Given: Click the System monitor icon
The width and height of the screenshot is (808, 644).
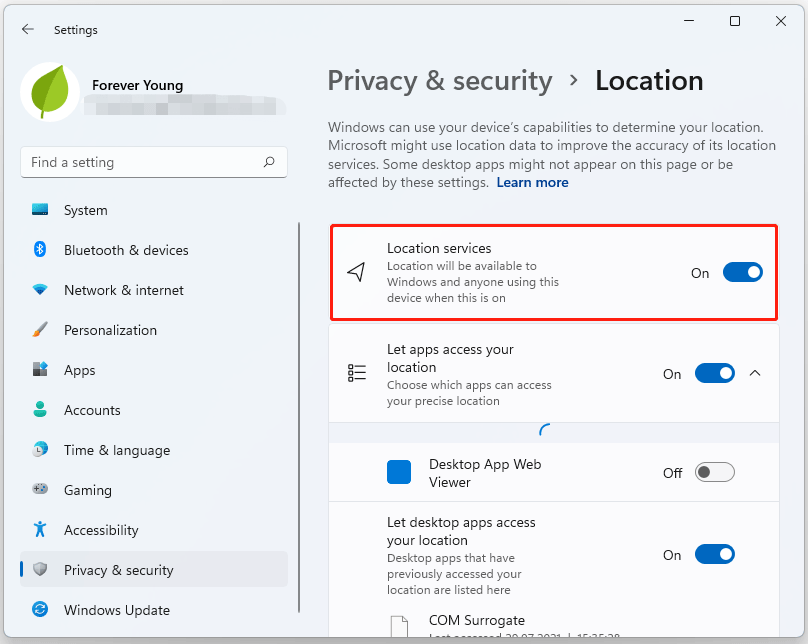Looking at the screenshot, I should (40, 209).
